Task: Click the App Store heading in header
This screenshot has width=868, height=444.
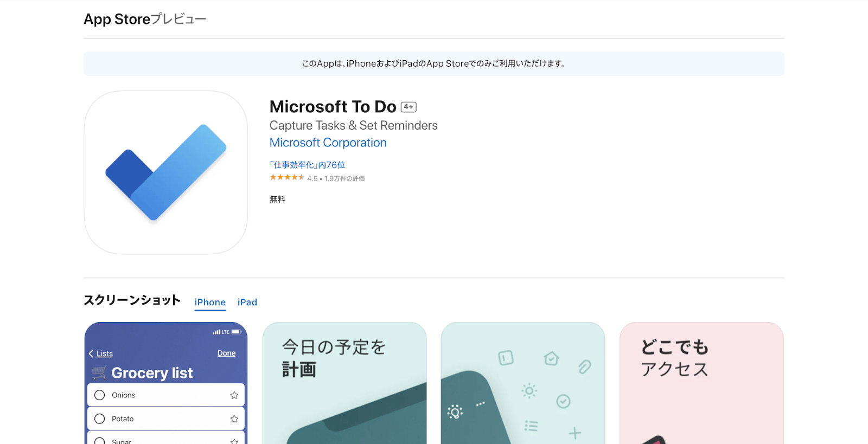Action: [x=117, y=19]
